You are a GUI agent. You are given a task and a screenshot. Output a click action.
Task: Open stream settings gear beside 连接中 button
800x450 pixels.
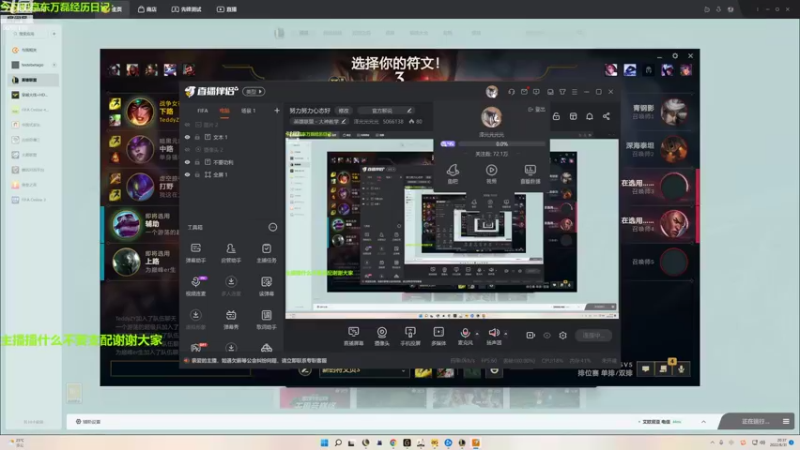click(563, 335)
